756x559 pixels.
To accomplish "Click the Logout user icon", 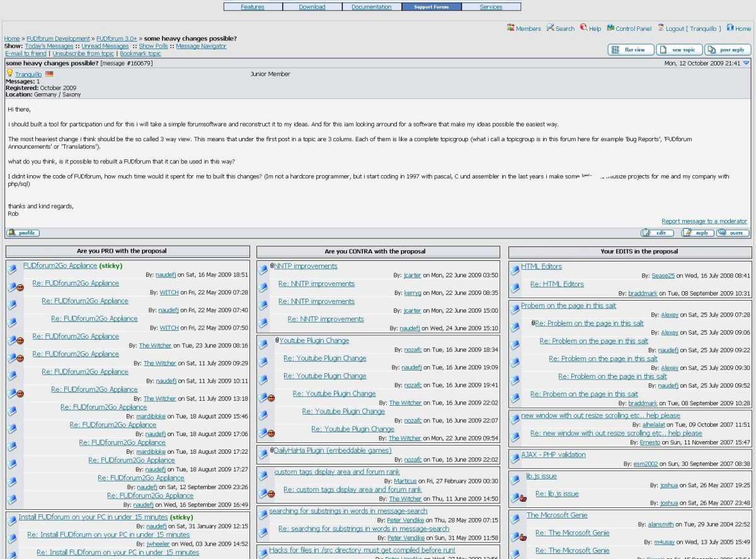I will [661, 28].
